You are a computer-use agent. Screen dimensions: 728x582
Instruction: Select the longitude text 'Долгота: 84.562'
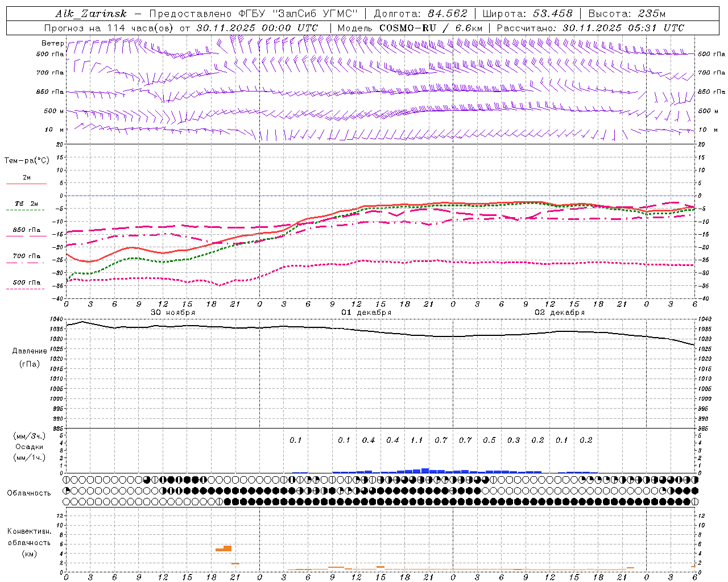point(420,14)
